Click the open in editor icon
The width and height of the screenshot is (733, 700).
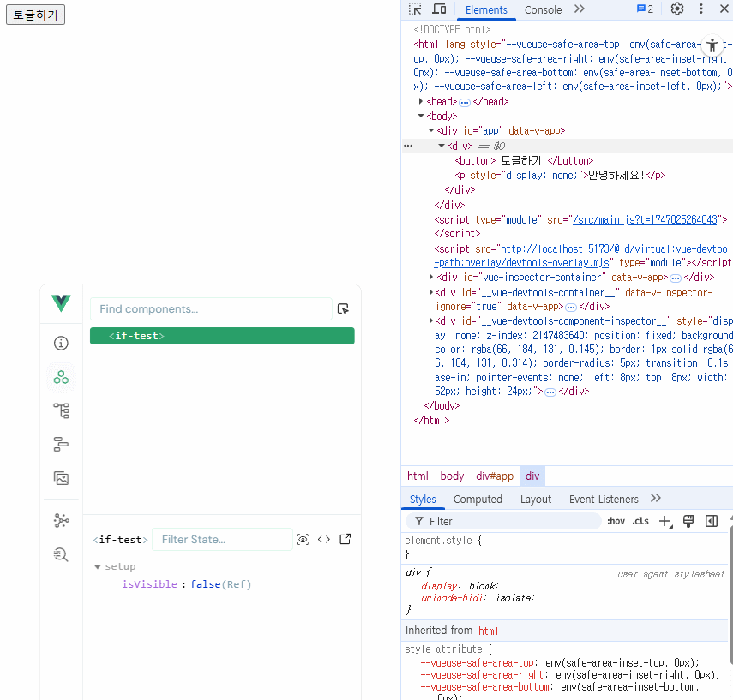[x=345, y=539]
